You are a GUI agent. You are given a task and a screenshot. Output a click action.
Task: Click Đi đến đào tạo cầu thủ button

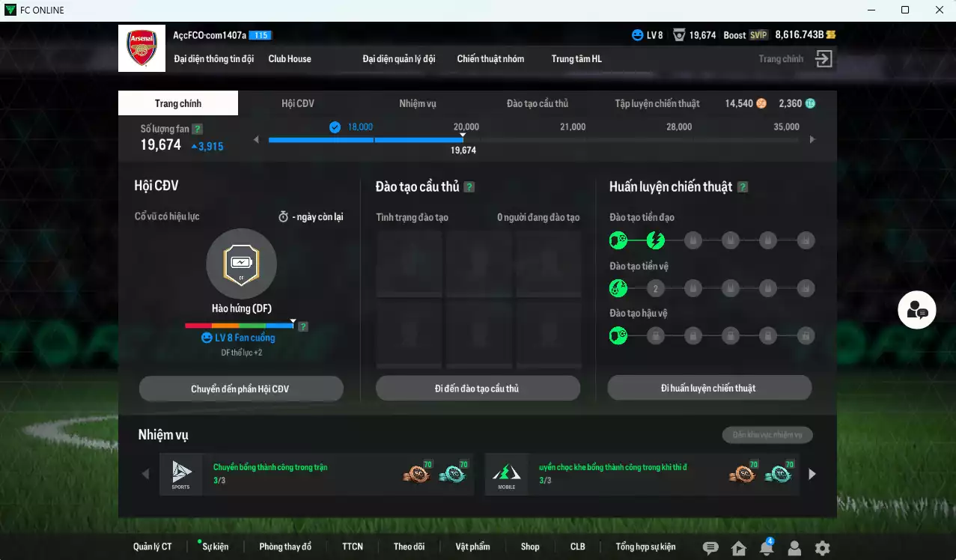[x=478, y=389]
